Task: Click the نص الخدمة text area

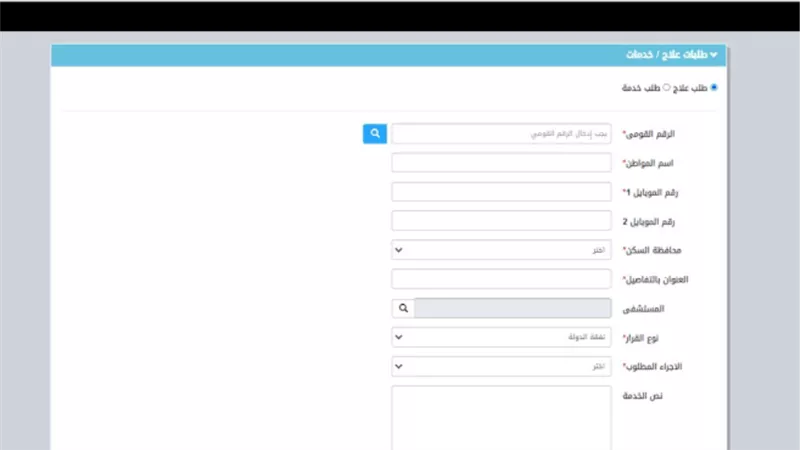Action: click(501, 418)
